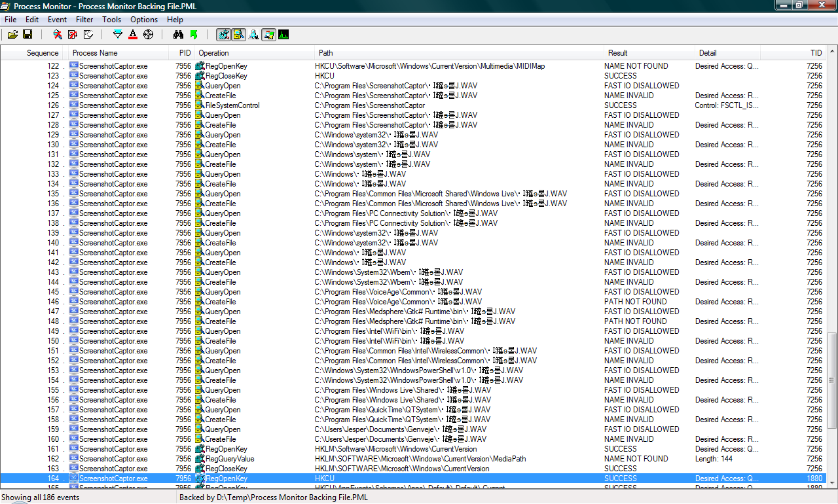Screen dimensions: 838x504
Task: Select the highlighted sequence 164 RegOpenKey row
Action: [x=413, y=478]
